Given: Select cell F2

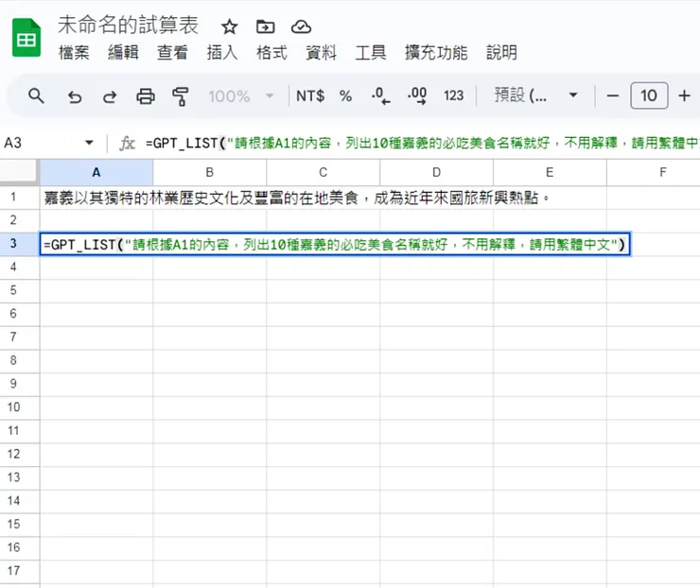Looking at the screenshot, I should pos(654,220).
